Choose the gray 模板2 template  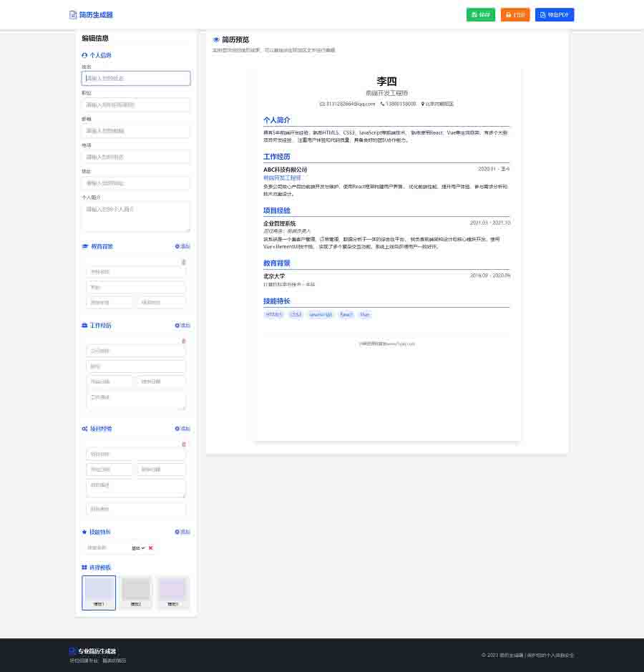136,593
